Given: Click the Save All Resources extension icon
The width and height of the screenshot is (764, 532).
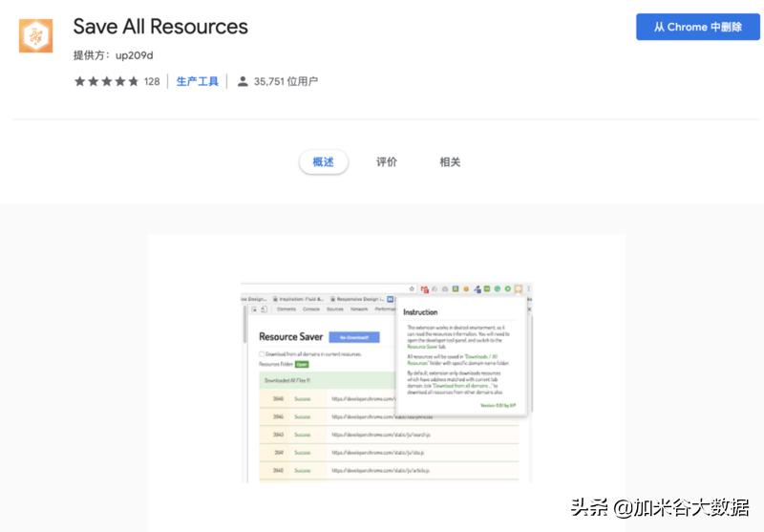Looking at the screenshot, I should coord(35,35).
